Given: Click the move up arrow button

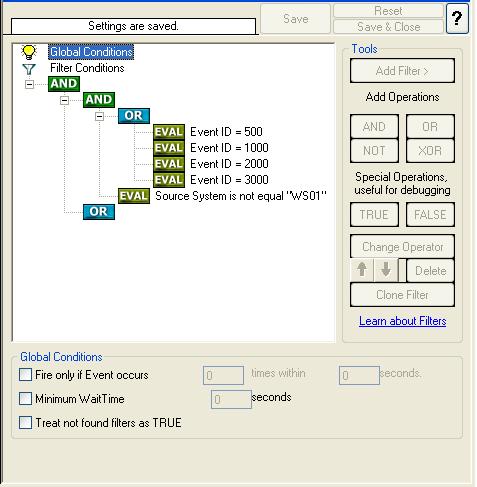Looking at the screenshot, I should coord(362,270).
